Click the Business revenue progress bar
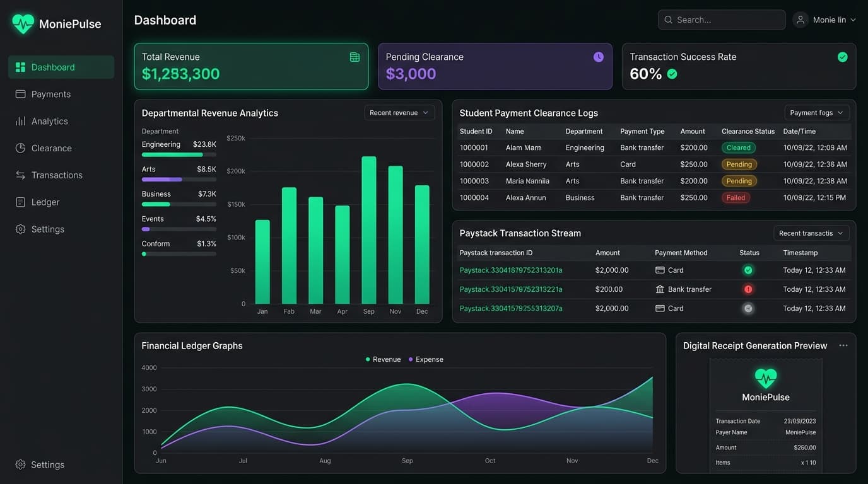This screenshot has width=868, height=484. click(179, 204)
